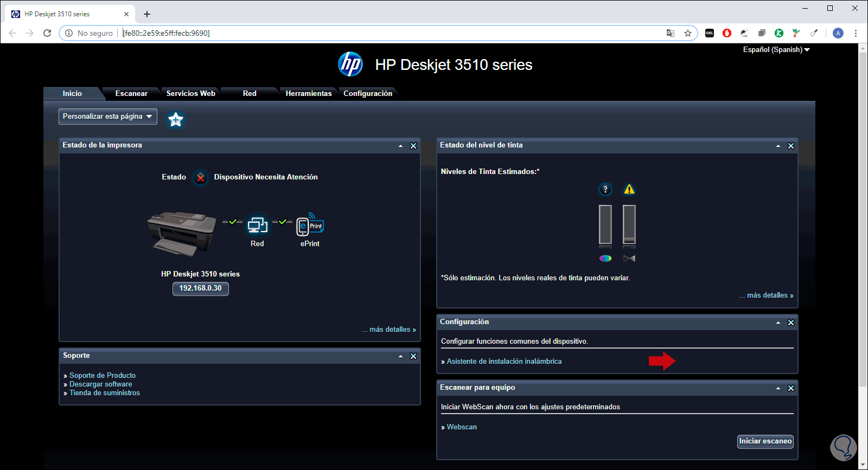Click the tri-color ink cartridge symbol
868x470 pixels.
pyautogui.click(x=605, y=259)
